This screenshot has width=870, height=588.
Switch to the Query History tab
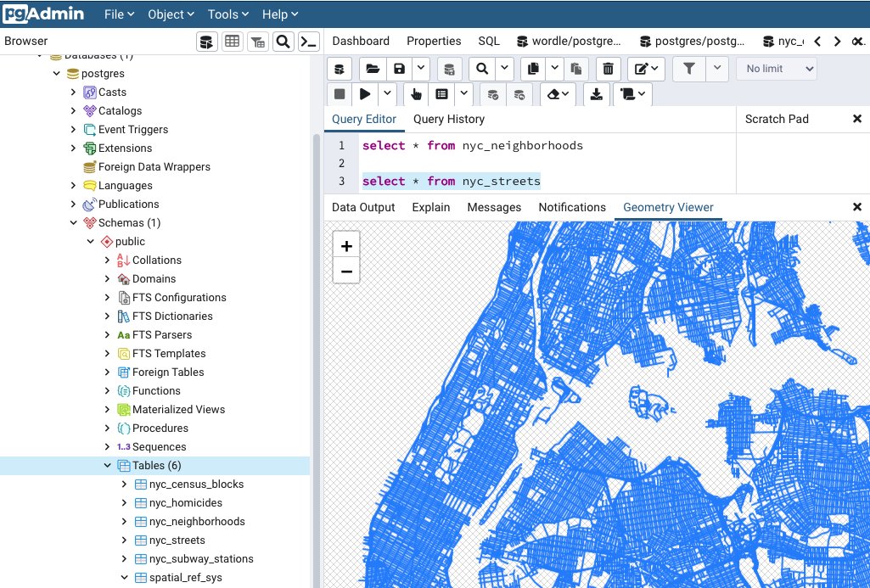[x=449, y=119]
